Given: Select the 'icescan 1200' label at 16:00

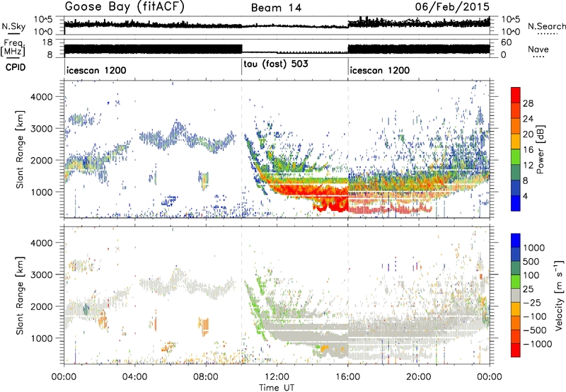Looking at the screenshot, I should pyautogui.click(x=380, y=70).
